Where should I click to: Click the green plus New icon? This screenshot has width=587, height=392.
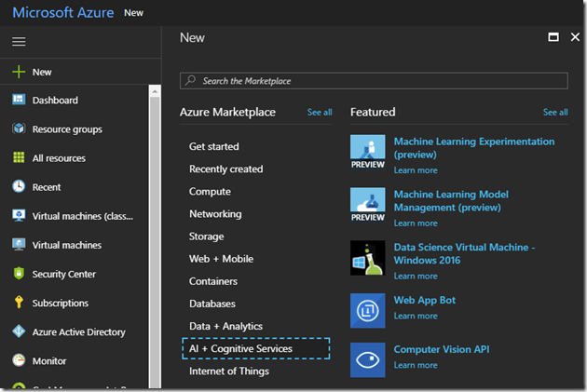[19, 72]
